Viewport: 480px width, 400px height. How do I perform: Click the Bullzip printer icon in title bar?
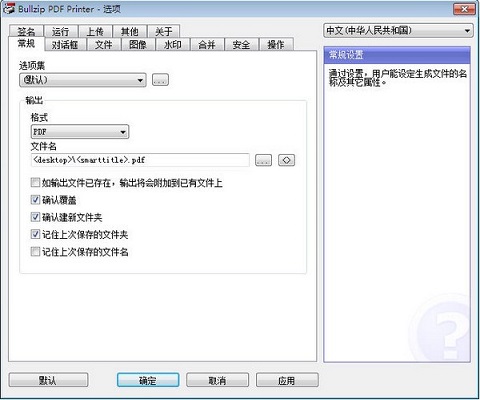[9, 9]
